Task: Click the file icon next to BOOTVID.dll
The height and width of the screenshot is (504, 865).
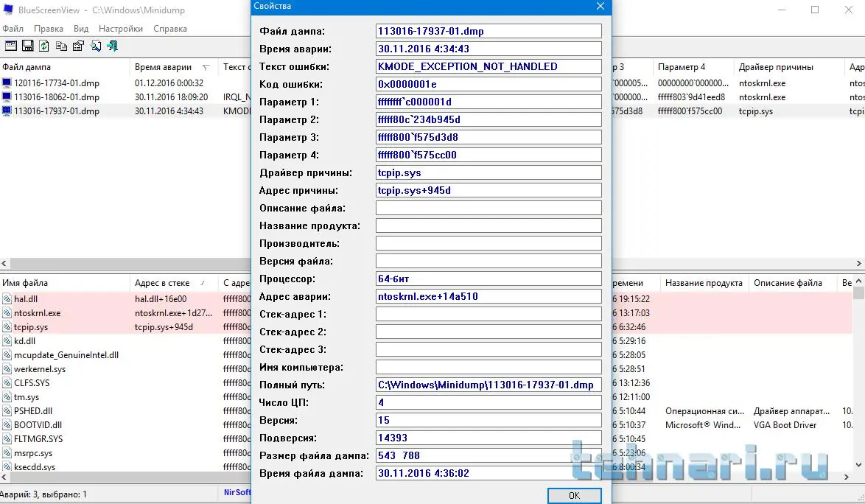Action: pos(7,425)
